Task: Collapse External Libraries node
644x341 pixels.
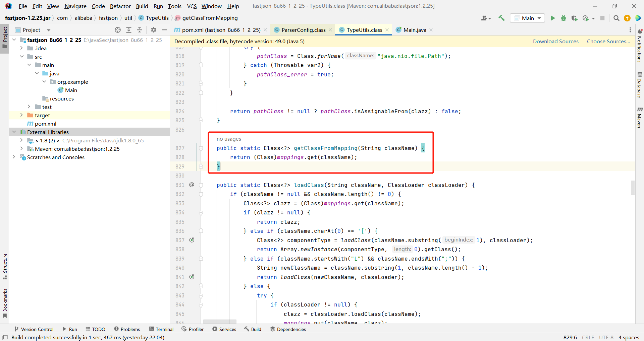Action: point(14,132)
